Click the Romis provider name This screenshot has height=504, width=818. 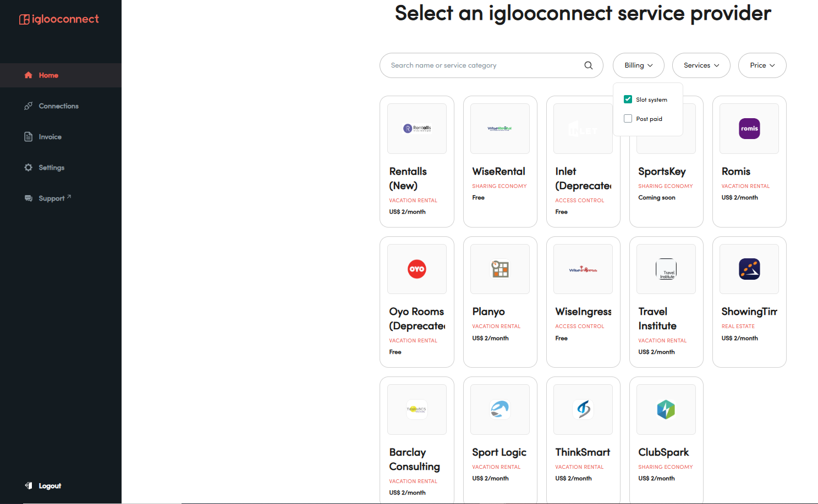point(736,171)
